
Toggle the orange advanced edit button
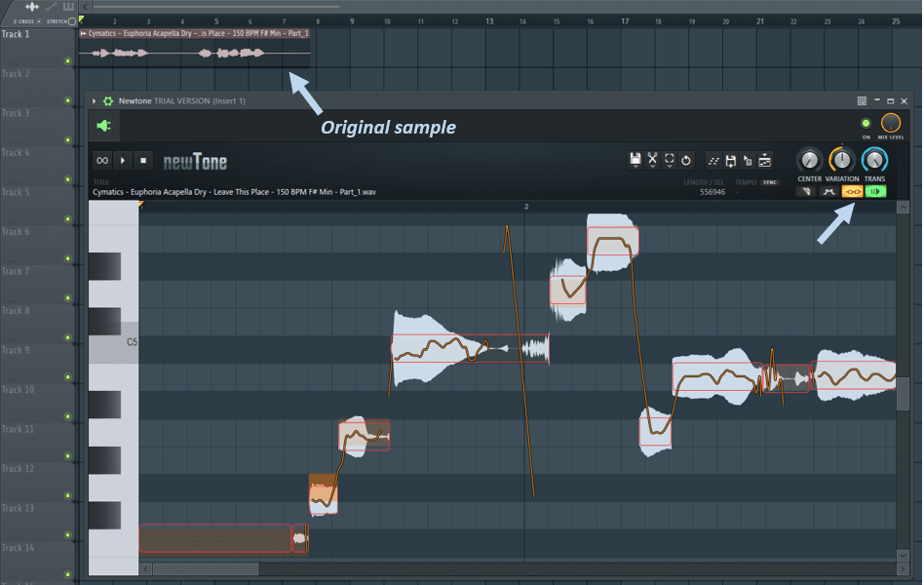[852, 192]
